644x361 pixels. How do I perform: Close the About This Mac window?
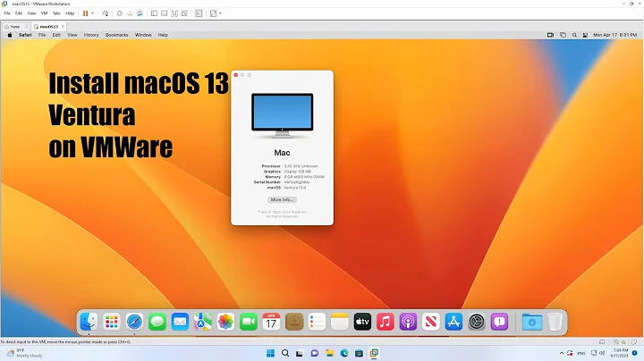[236, 75]
